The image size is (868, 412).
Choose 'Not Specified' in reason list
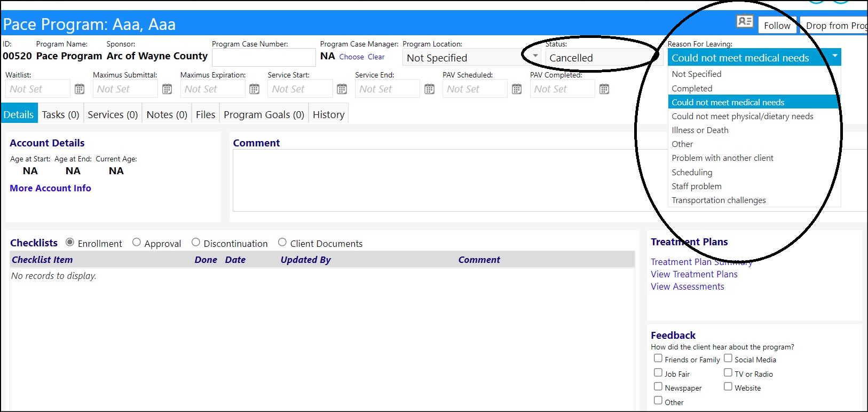[754, 74]
